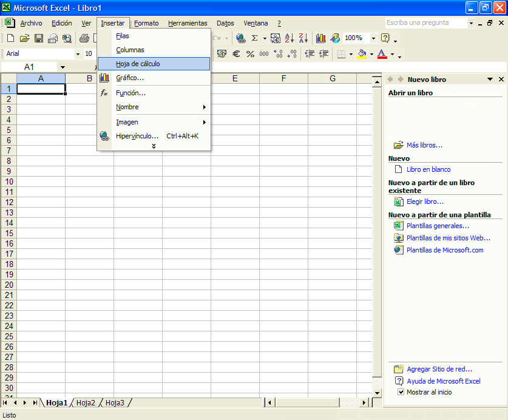Screen dimensions: 508x420
Task: Open the zoom 100% dropdown arrow
Action: [373, 38]
